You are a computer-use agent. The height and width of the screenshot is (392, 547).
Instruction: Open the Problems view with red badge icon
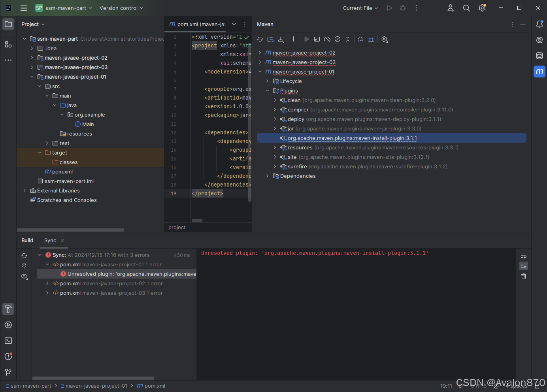coord(8,356)
